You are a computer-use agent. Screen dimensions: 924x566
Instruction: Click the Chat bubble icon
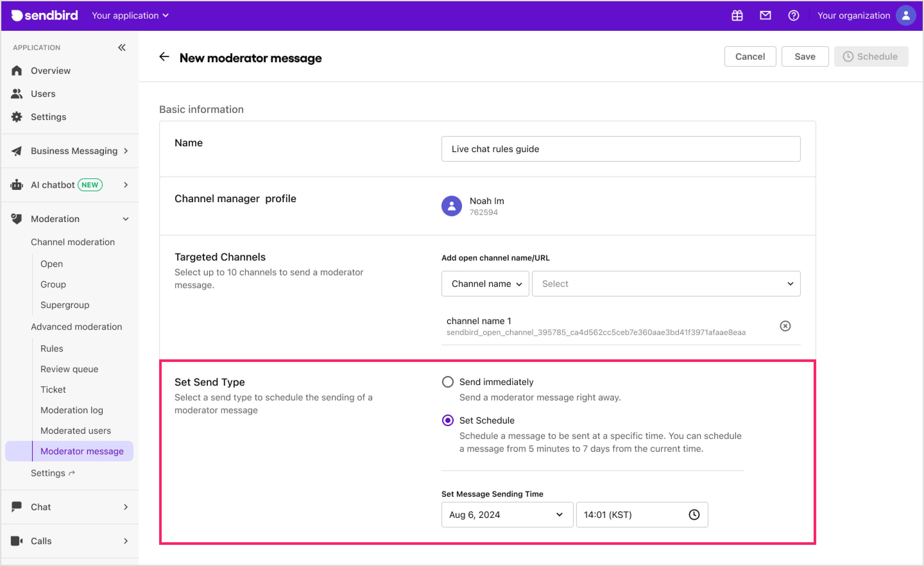pyautogui.click(x=16, y=507)
